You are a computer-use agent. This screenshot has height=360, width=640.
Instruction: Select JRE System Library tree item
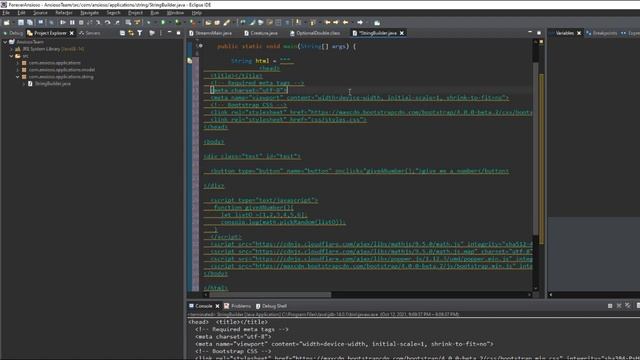[49, 49]
